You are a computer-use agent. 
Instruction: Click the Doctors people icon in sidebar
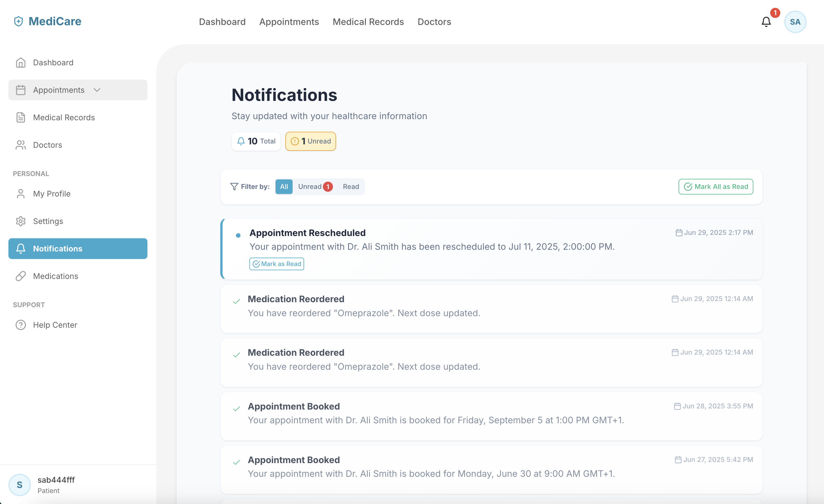pos(21,145)
